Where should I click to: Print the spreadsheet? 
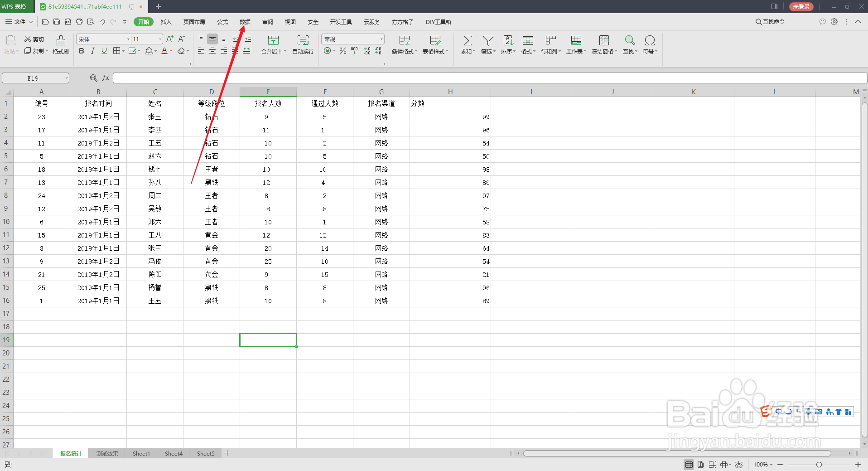point(79,22)
